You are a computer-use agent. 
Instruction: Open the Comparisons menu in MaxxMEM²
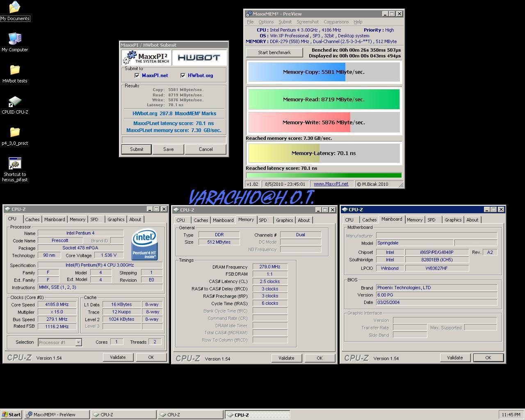(336, 22)
